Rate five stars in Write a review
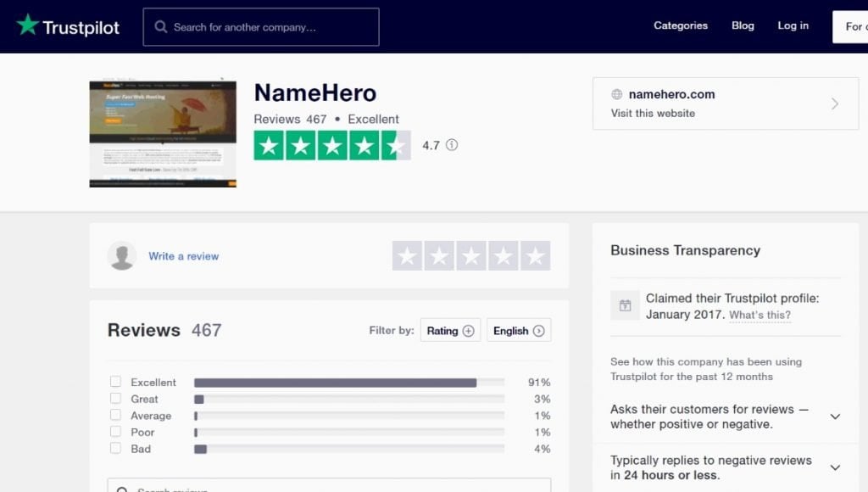The image size is (868, 492). click(536, 255)
